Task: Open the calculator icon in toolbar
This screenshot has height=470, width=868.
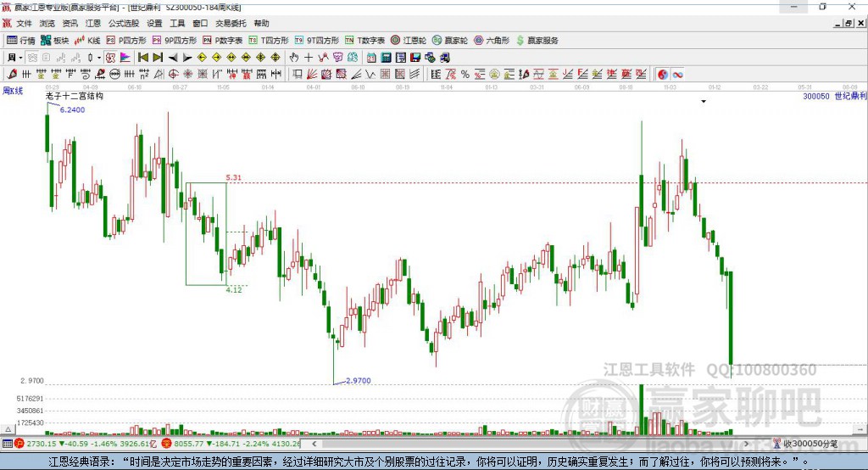Action: 386,58
